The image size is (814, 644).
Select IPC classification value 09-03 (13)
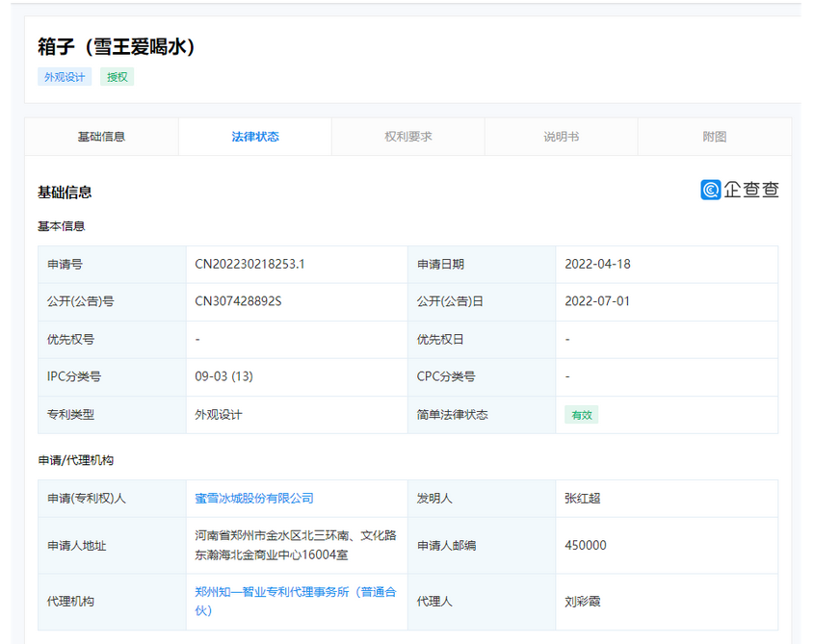click(x=223, y=376)
